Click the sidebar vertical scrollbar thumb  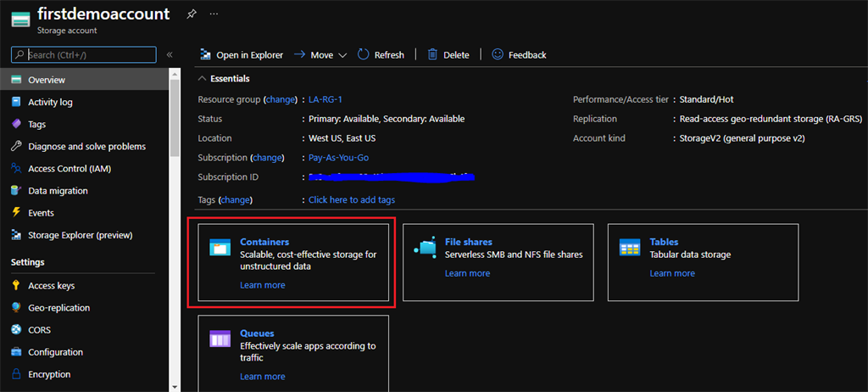(175, 119)
